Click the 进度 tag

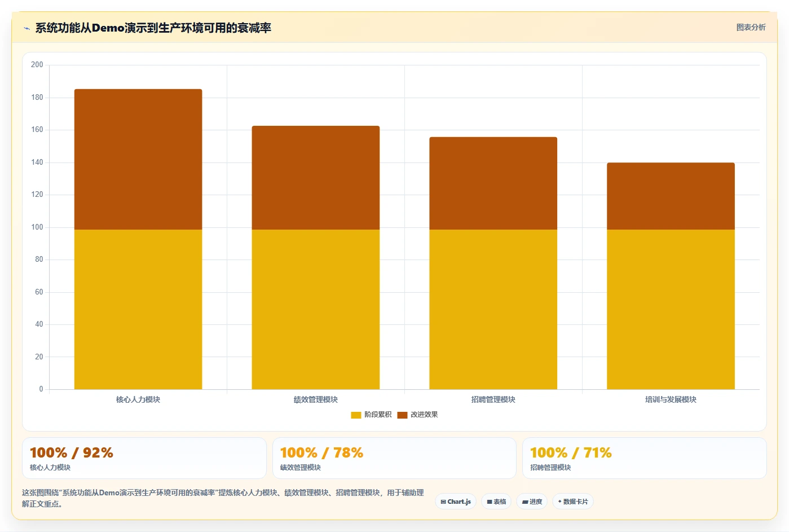pyautogui.click(x=532, y=502)
